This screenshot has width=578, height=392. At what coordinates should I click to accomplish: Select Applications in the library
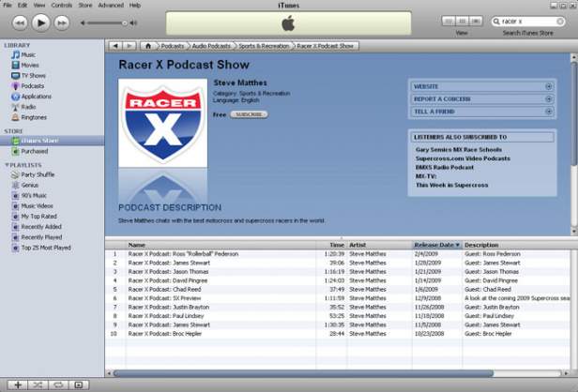(x=31, y=97)
